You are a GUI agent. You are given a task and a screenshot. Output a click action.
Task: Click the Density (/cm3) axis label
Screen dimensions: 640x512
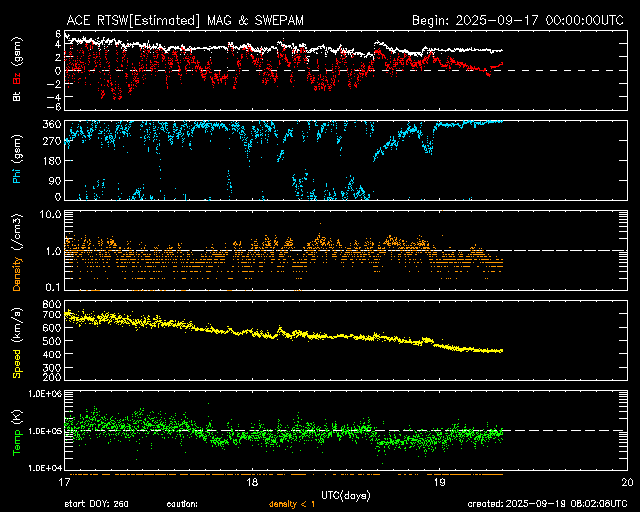click(17, 253)
